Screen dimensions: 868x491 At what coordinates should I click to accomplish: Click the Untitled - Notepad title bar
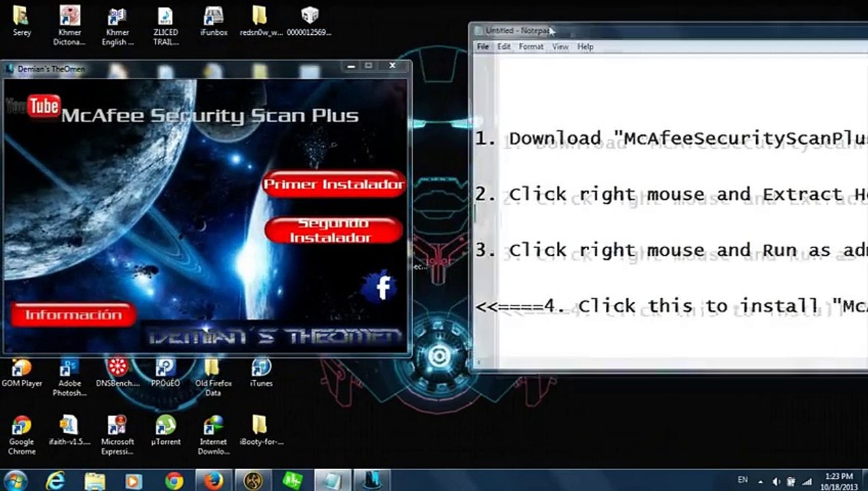pyautogui.click(x=669, y=31)
